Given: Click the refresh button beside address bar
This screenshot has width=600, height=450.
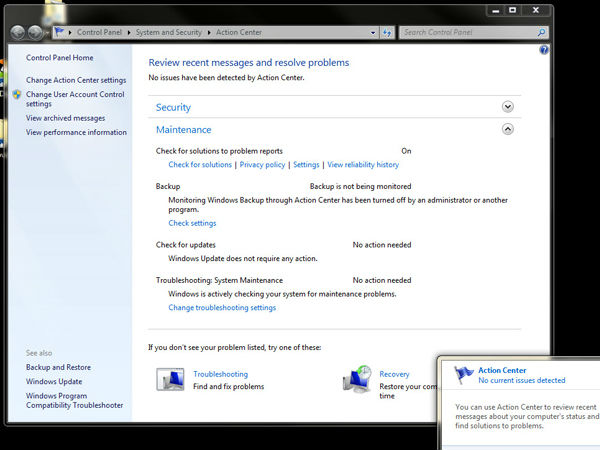Looking at the screenshot, I should [386, 32].
